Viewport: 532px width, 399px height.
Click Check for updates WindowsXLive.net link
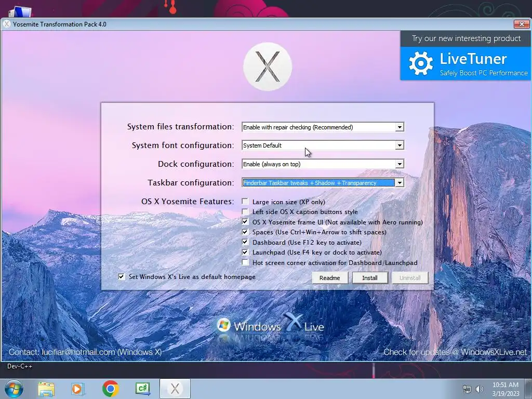point(455,352)
